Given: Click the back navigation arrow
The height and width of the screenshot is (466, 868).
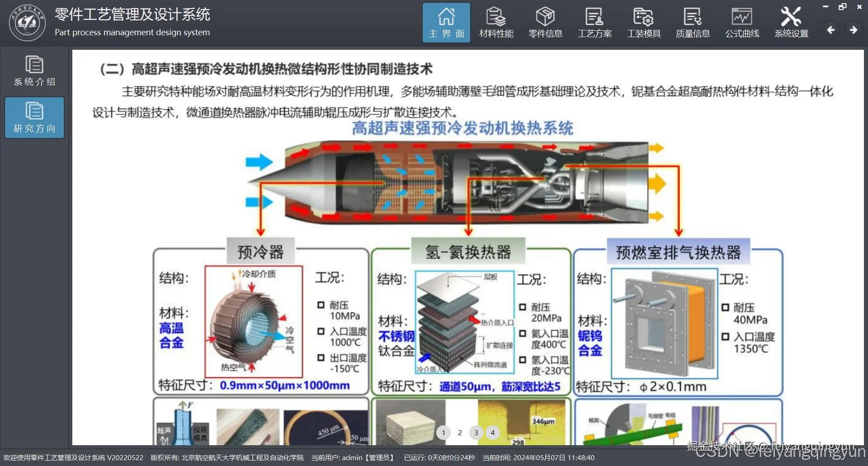Looking at the screenshot, I should click(831, 29).
